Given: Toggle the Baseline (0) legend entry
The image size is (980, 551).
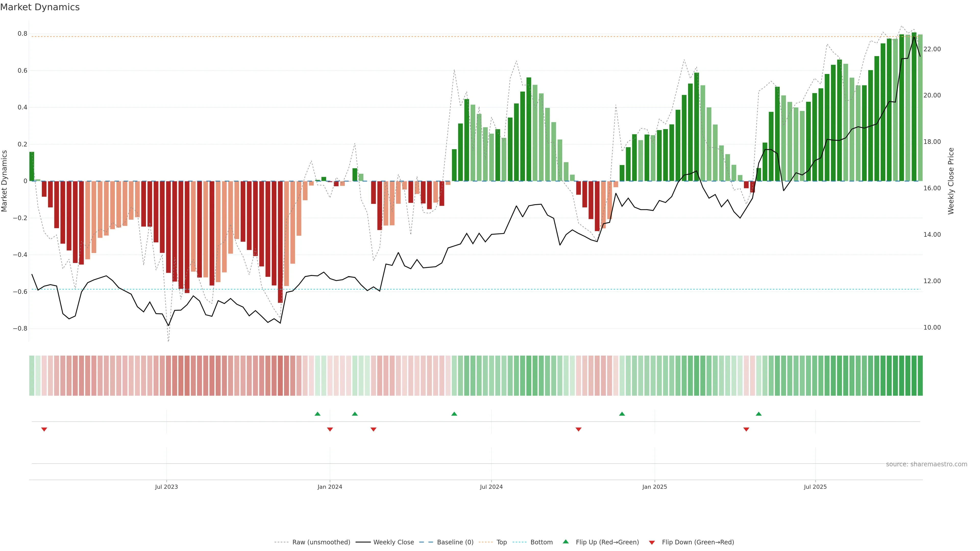Looking at the screenshot, I should [455, 542].
